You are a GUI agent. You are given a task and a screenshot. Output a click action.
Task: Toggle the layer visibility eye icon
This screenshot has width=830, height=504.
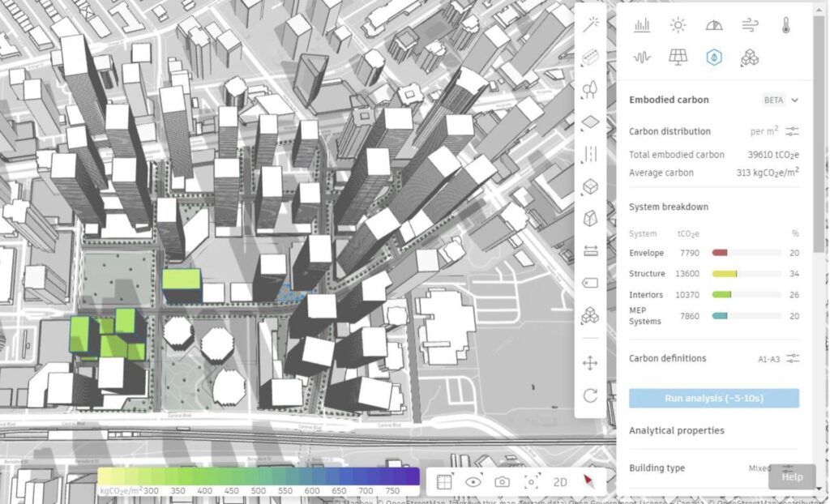pyautogui.click(x=473, y=481)
